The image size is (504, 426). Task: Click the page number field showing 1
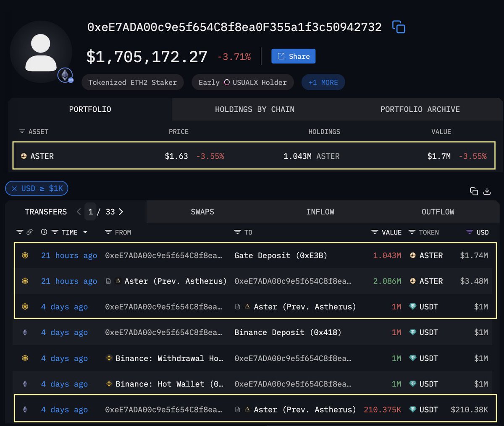click(90, 212)
